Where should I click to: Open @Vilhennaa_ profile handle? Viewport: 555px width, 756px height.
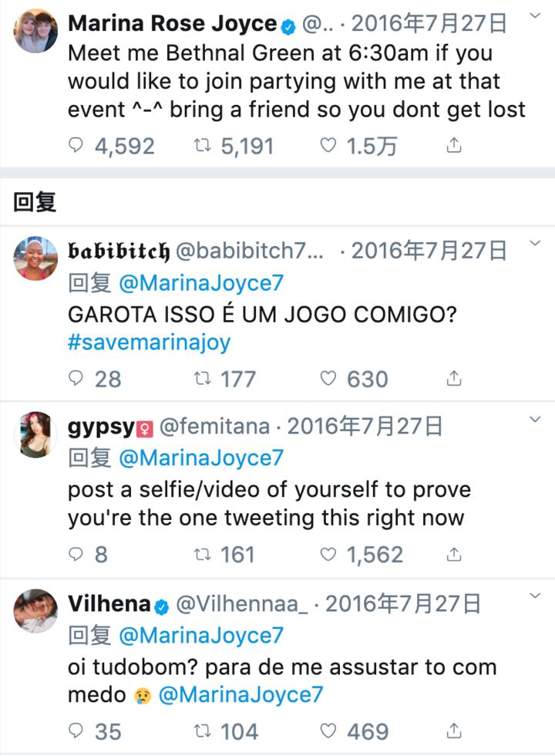(242, 604)
